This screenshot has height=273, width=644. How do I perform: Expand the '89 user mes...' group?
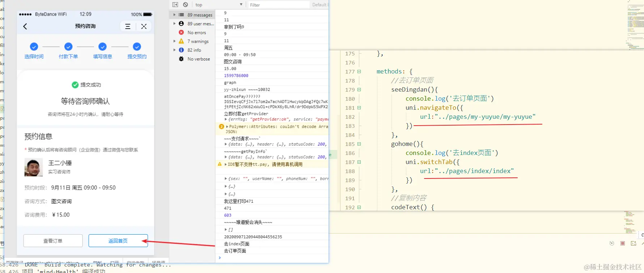tap(174, 24)
